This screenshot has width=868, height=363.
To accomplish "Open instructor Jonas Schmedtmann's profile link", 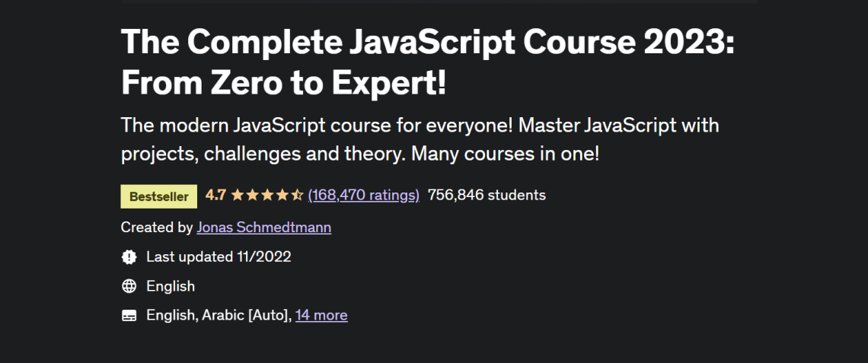I will point(264,228).
